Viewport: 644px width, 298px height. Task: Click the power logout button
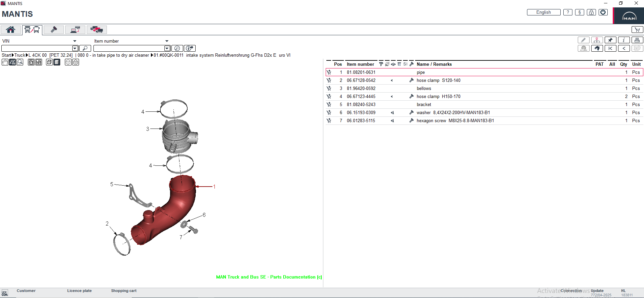(603, 12)
